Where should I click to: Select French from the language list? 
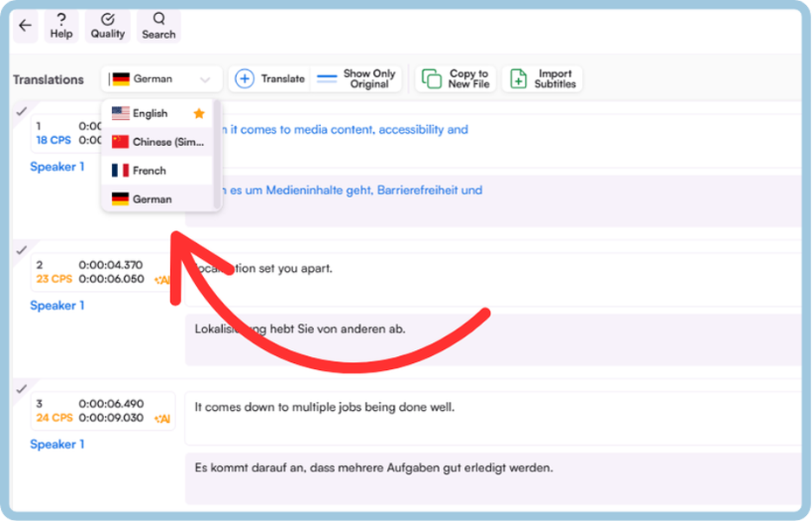(157, 170)
